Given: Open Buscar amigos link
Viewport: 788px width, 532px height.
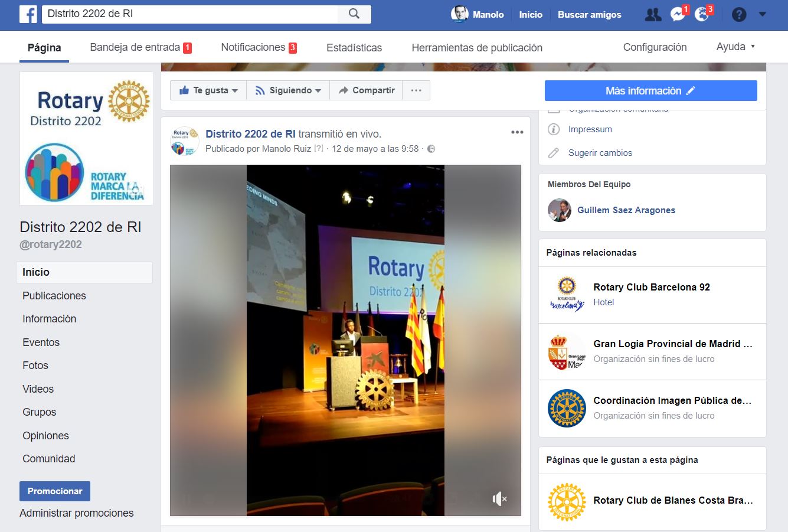Looking at the screenshot, I should tap(590, 15).
